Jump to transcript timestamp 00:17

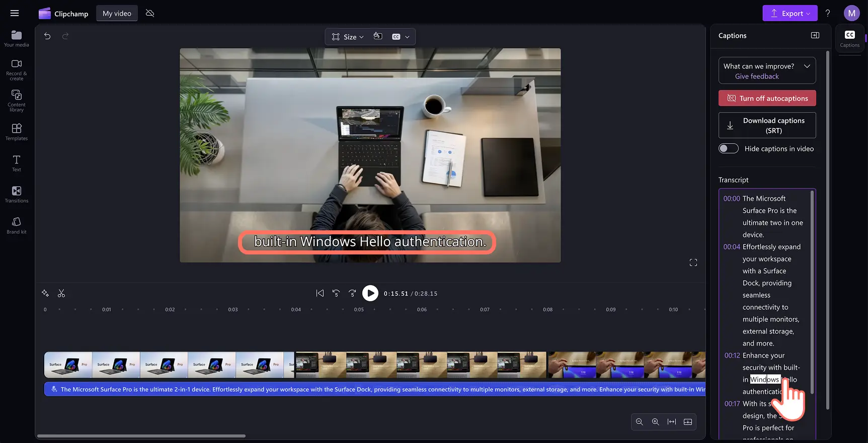tap(732, 404)
